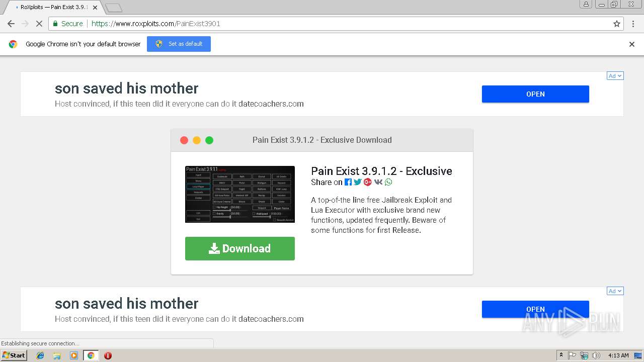Show hidden system tray icons
Viewport: 644px width, 362px height.
(x=561, y=355)
